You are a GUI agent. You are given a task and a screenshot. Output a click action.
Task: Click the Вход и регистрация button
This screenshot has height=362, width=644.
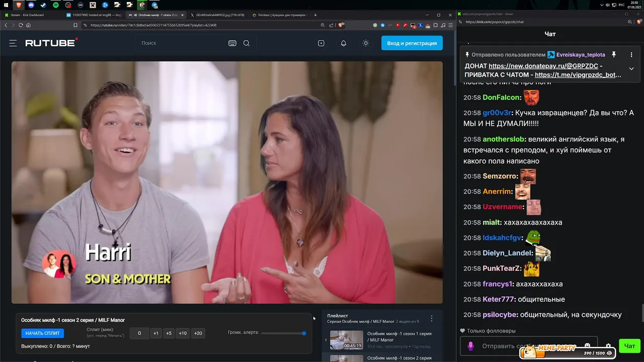(x=412, y=43)
